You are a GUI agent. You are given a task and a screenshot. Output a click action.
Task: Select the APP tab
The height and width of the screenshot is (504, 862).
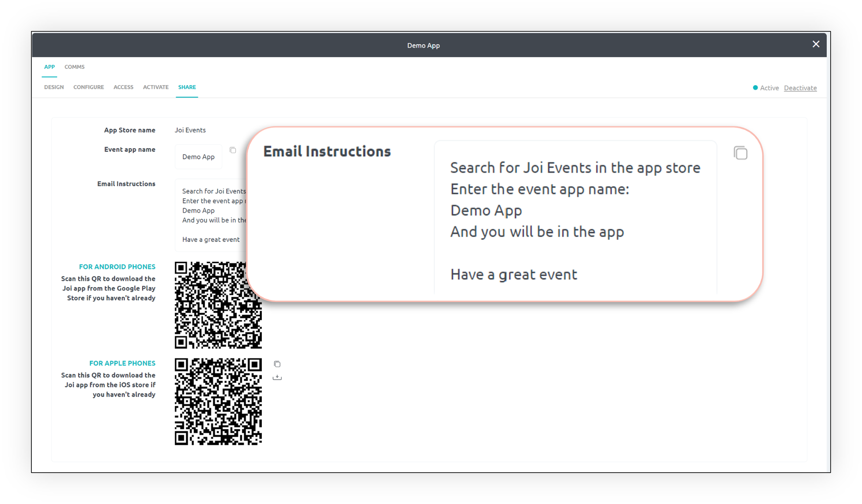point(49,67)
